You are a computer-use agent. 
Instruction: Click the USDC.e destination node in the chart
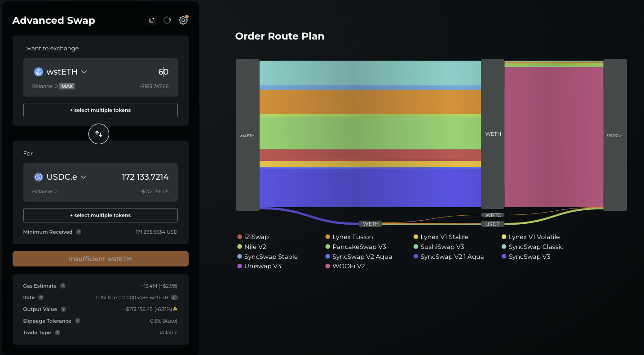pyautogui.click(x=615, y=135)
